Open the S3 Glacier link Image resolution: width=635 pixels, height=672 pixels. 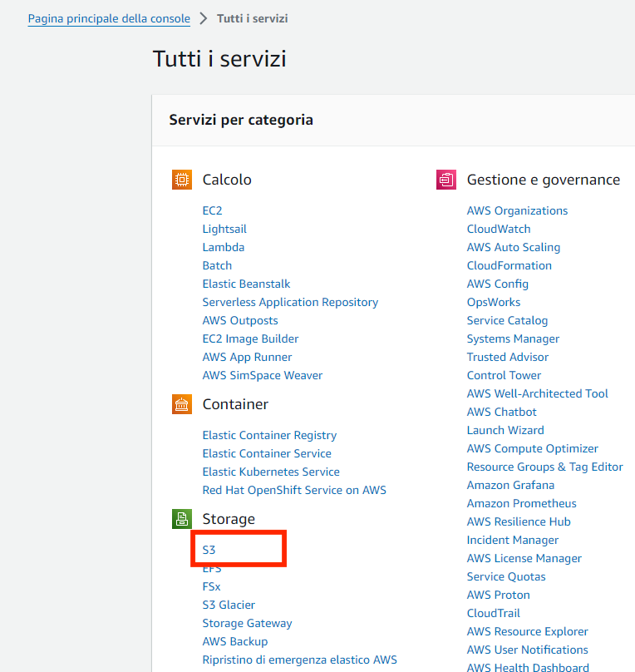tap(229, 605)
